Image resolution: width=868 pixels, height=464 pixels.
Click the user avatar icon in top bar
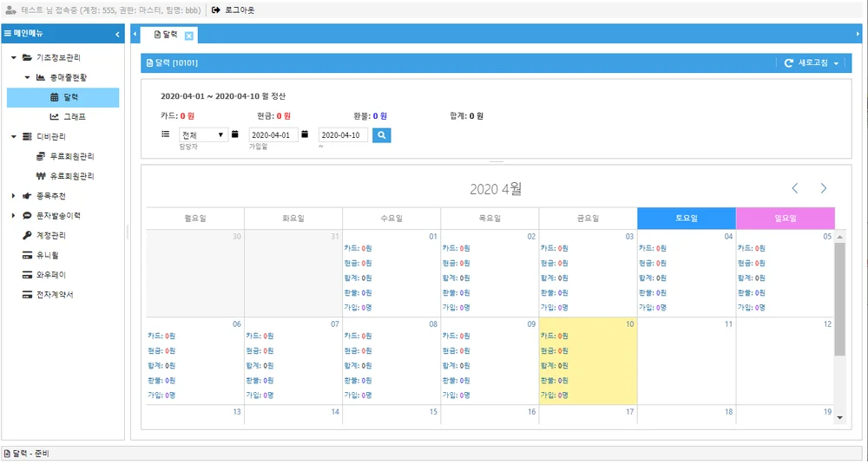point(10,10)
